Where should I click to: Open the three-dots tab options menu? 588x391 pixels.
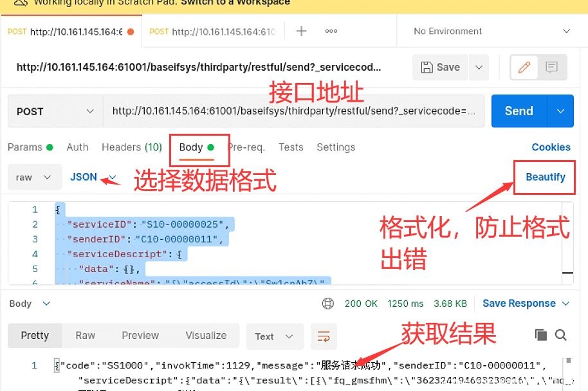pos(331,31)
